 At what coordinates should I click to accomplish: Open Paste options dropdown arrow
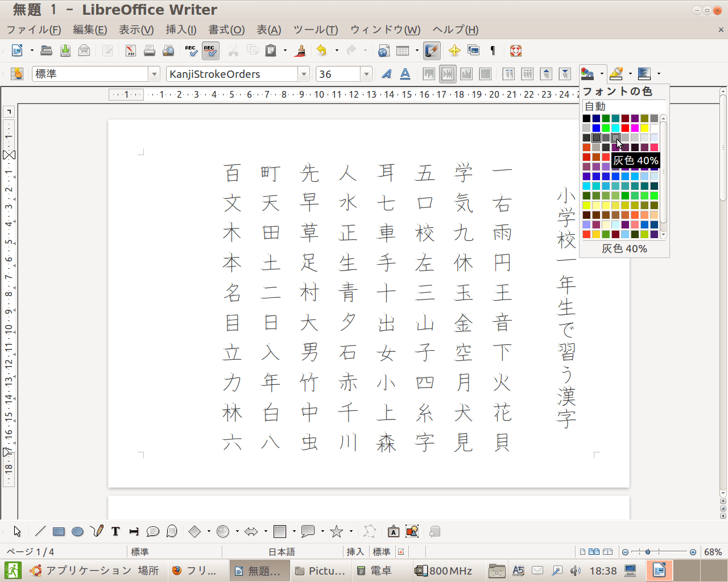[x=285, y=51]
